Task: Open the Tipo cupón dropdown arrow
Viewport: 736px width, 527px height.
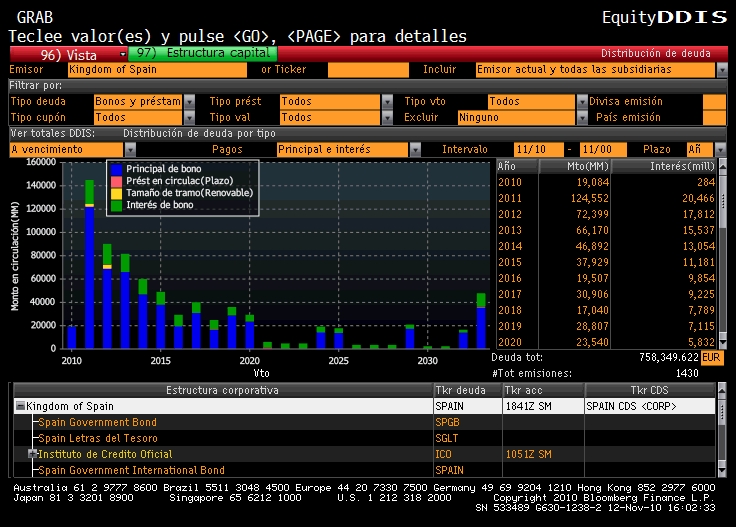Action: click(189, 118)
